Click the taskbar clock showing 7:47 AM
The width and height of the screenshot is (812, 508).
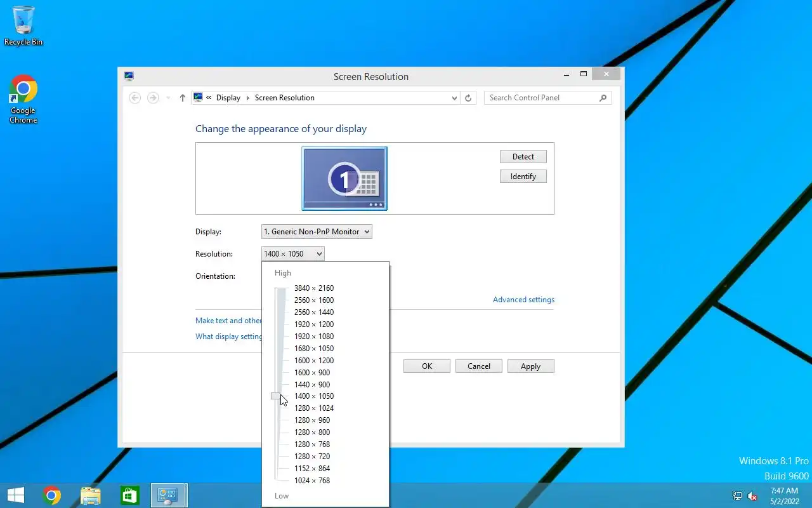pyautogui.click(x=784, y=496)
